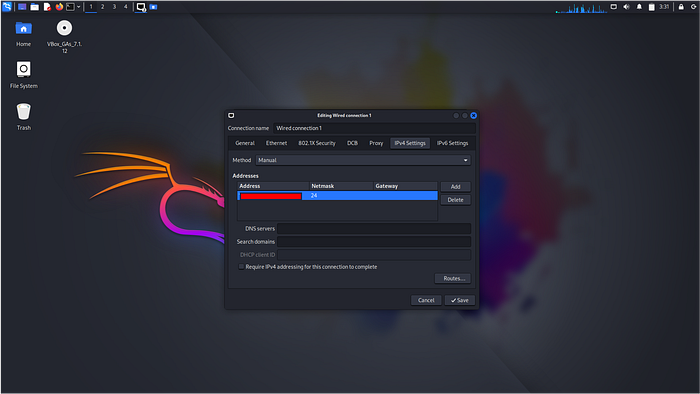This screenshot has height=394, width=700.
Task: Open the notifications bell icon
Action: [639, 7]
